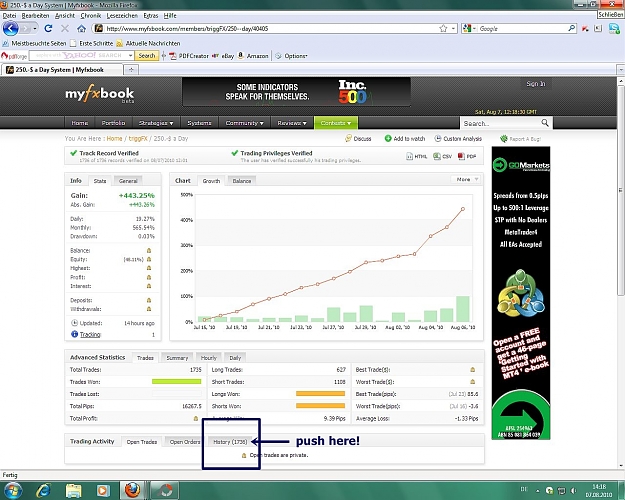Open the Daily statistics tab

[235, 358]
